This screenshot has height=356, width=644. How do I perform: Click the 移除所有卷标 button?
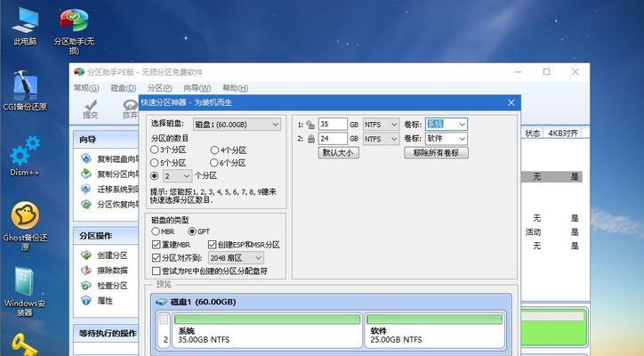[436, 153]
